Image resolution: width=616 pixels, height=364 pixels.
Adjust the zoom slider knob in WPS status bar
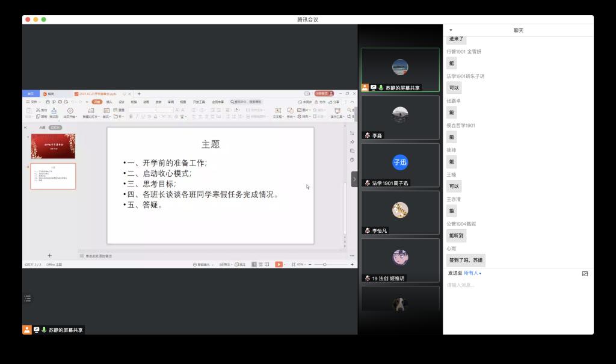pyautogui.click(x=324, y=264)
